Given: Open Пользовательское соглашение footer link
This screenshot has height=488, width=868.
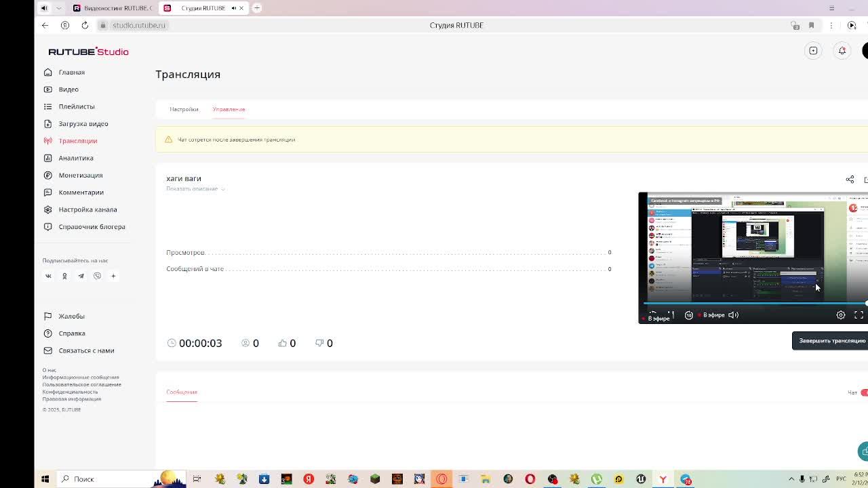Looking at the screenshot, I should (82, 384).
